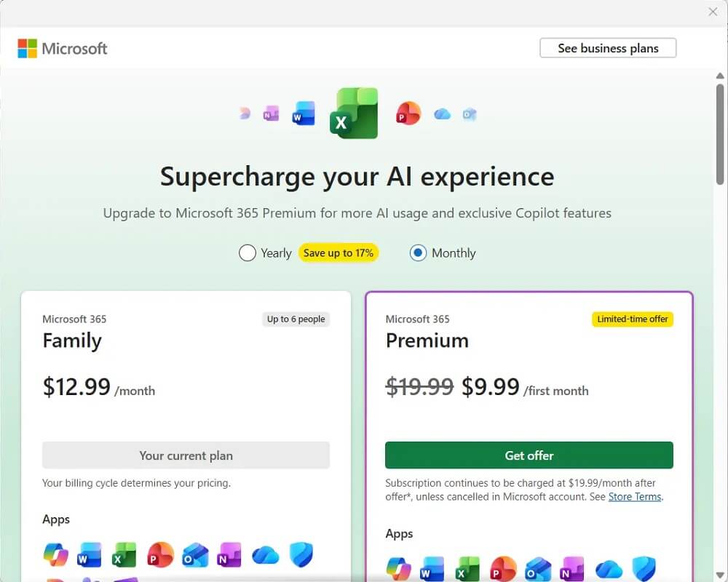Open the Store Terms link
This screenshot has width=728, height=582.
click(x=635, y=497)
